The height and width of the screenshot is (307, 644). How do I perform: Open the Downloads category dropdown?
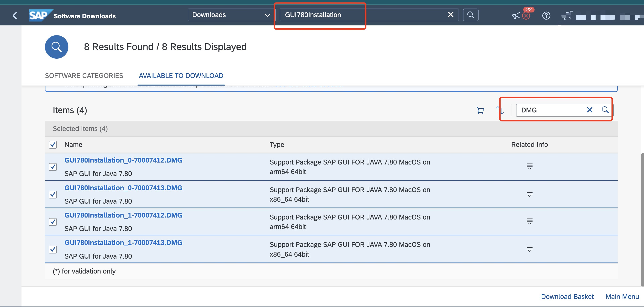(231, 15)
